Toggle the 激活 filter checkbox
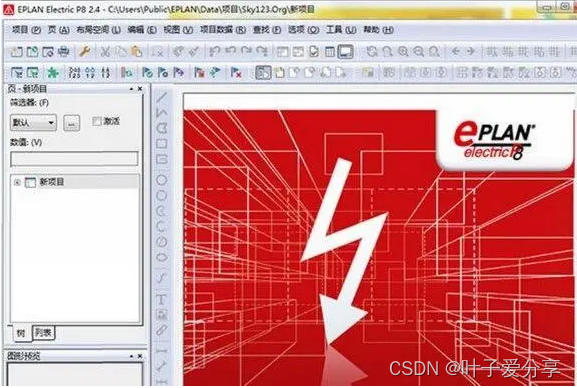The height and width of the screenshot is (388, 577). (x=97, y=121)
